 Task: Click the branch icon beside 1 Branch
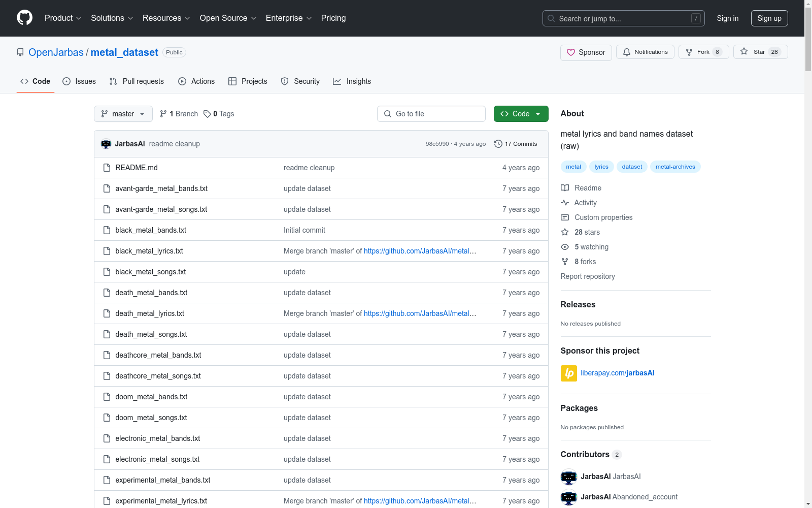tap(163, 114)
